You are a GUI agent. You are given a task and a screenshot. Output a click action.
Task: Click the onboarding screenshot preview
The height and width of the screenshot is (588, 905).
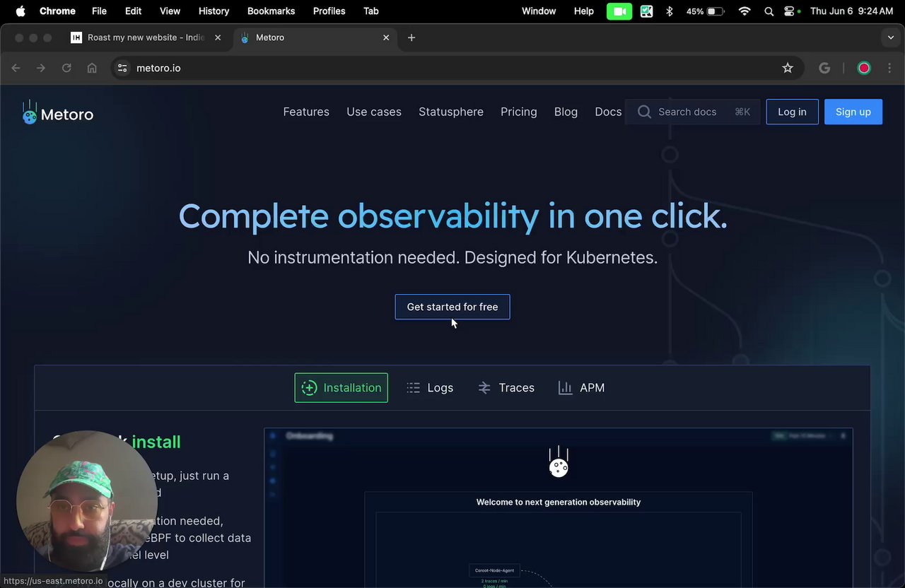click(x=559, y=507)
